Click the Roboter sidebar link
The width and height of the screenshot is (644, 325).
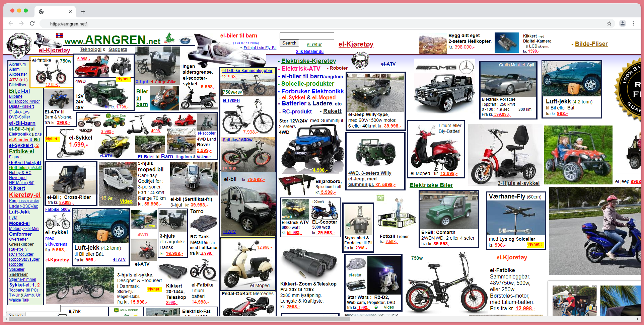16,264
